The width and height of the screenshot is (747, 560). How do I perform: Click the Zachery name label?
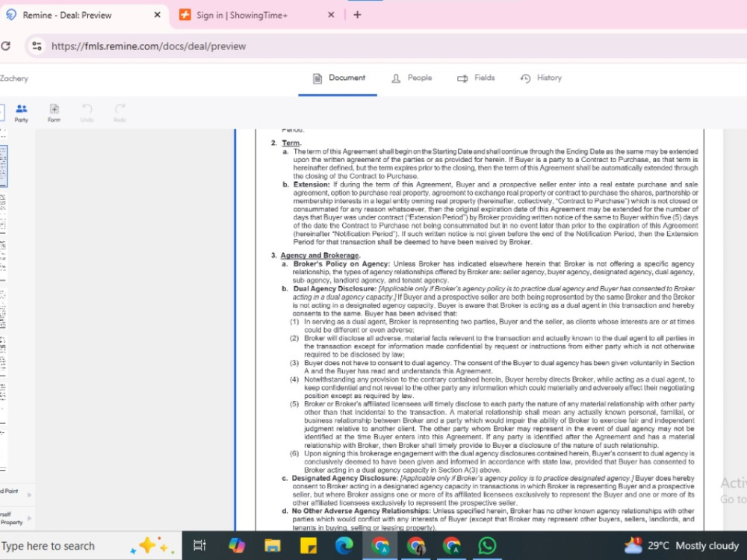tap(13, 78)
